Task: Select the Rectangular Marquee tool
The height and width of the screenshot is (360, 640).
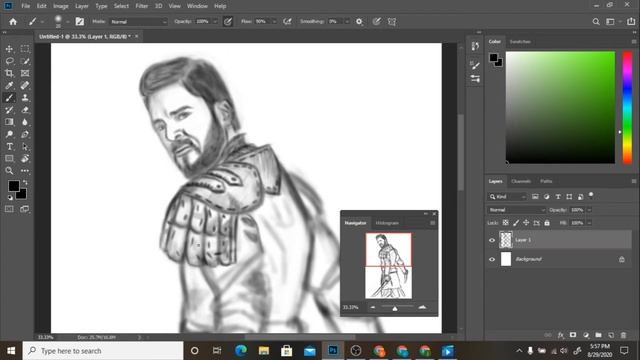Action: tap(25, 49)
